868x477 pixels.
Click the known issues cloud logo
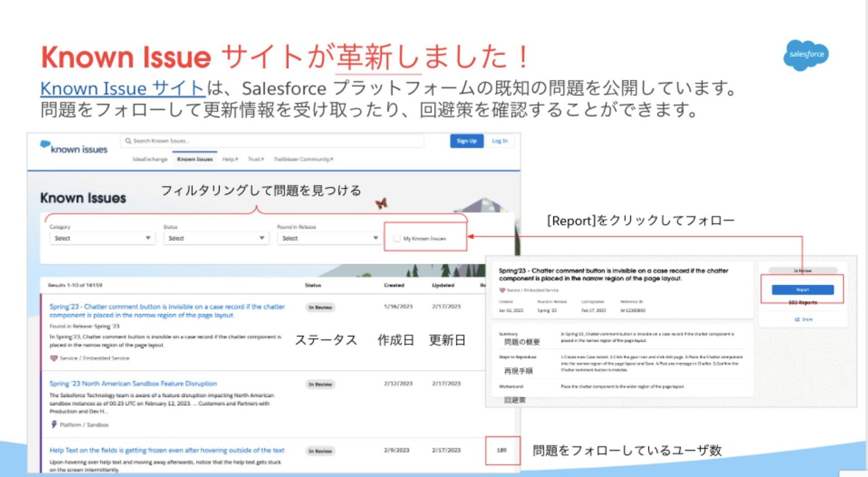[45, 144]
